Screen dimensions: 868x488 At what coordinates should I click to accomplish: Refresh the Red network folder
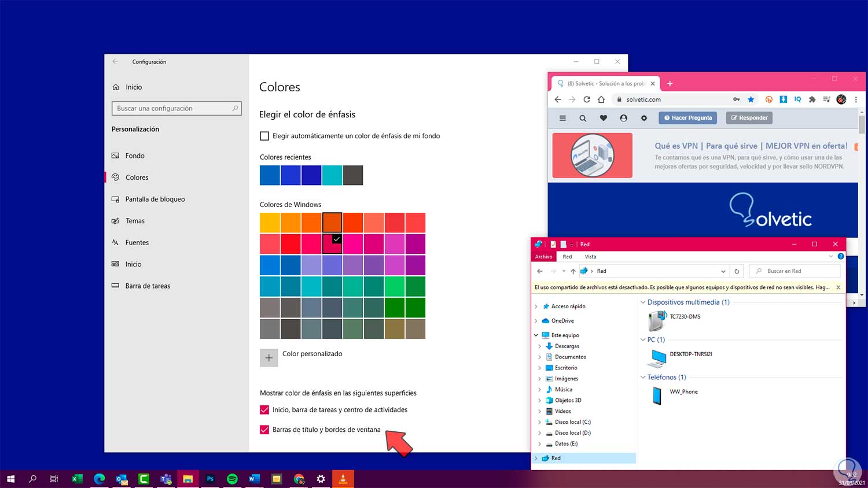click(737, 271)
